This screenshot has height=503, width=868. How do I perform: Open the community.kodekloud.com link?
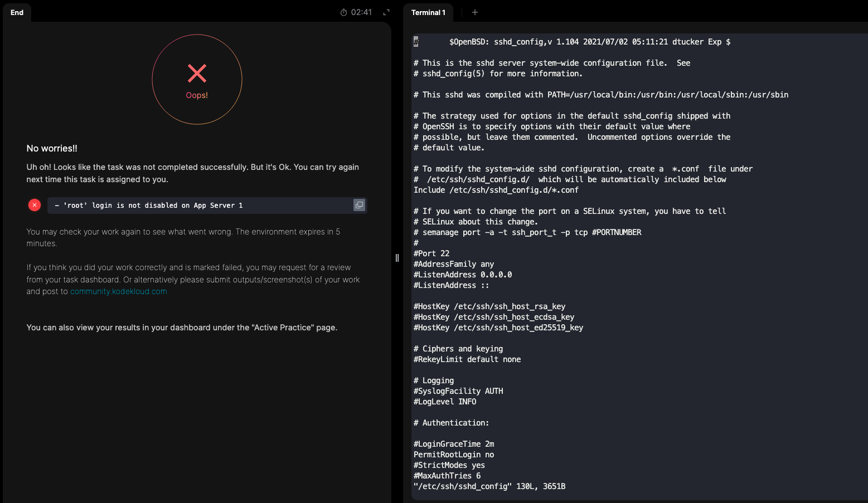119,291
